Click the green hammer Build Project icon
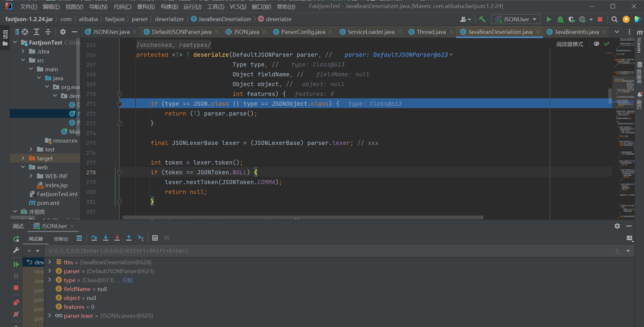Image resolution: width=644 pixels, height=327 pixels. 482,19
